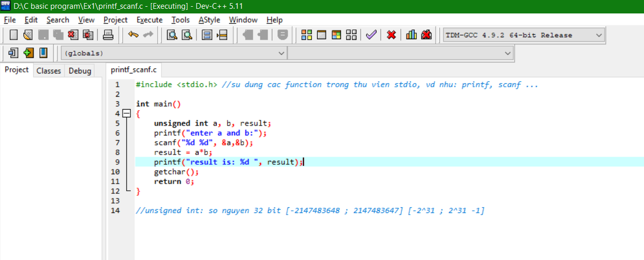Click the Print toolbar icon
644x260 pixels.
(x=108, y=35)
